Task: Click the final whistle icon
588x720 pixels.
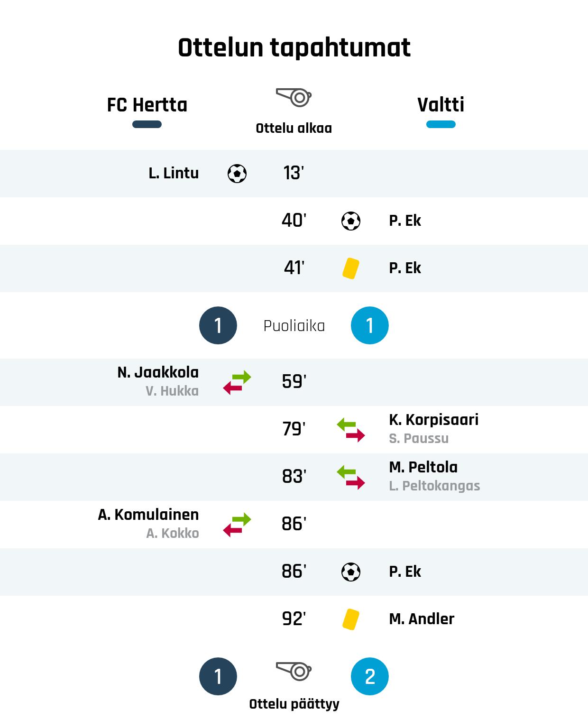Action: pos(294,671)
